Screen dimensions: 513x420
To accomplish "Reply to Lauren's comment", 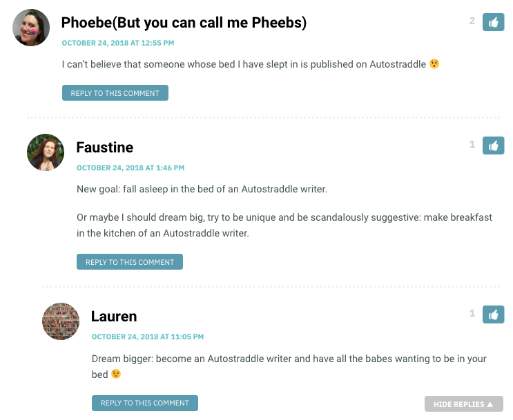I will 144,403.
